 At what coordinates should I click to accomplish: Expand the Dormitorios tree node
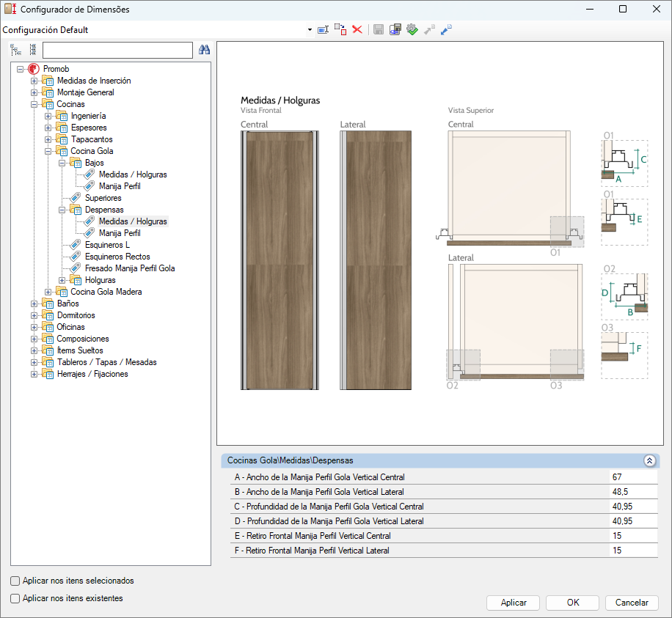[x=34, y=315]
